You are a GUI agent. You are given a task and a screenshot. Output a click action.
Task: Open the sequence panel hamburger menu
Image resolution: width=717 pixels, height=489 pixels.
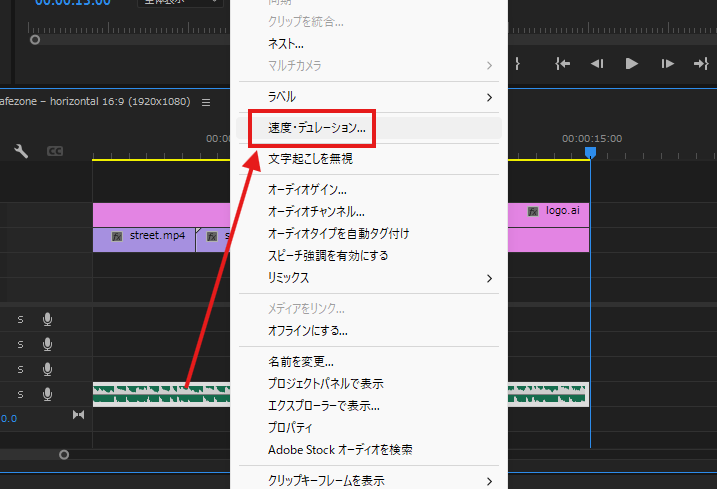[206, 102]
